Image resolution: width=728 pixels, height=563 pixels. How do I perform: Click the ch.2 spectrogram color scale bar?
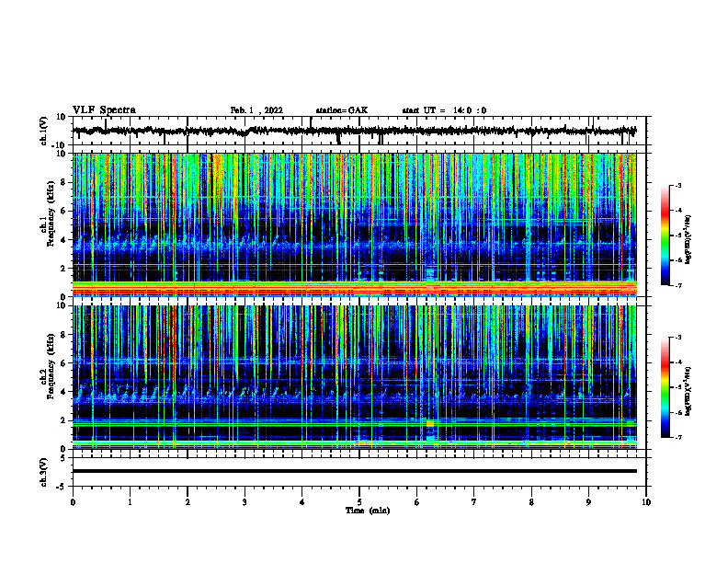coord(665,387)
